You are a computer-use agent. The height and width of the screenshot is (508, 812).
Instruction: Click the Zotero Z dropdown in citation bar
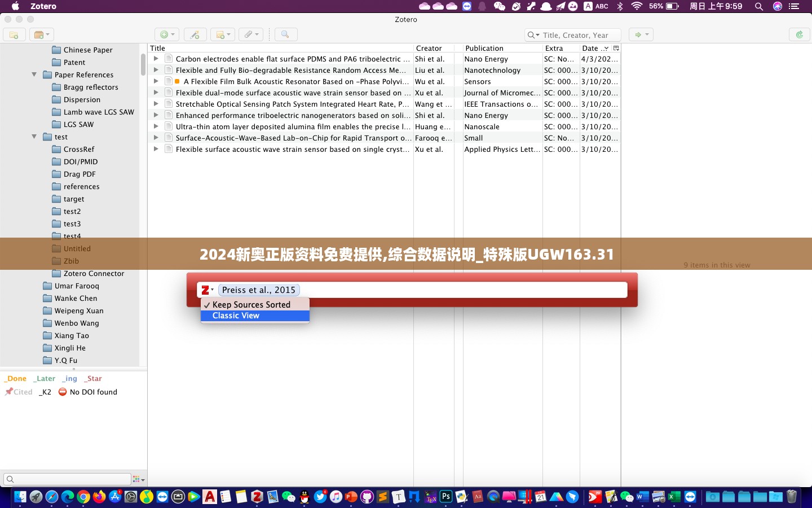(x=207, y=290)
